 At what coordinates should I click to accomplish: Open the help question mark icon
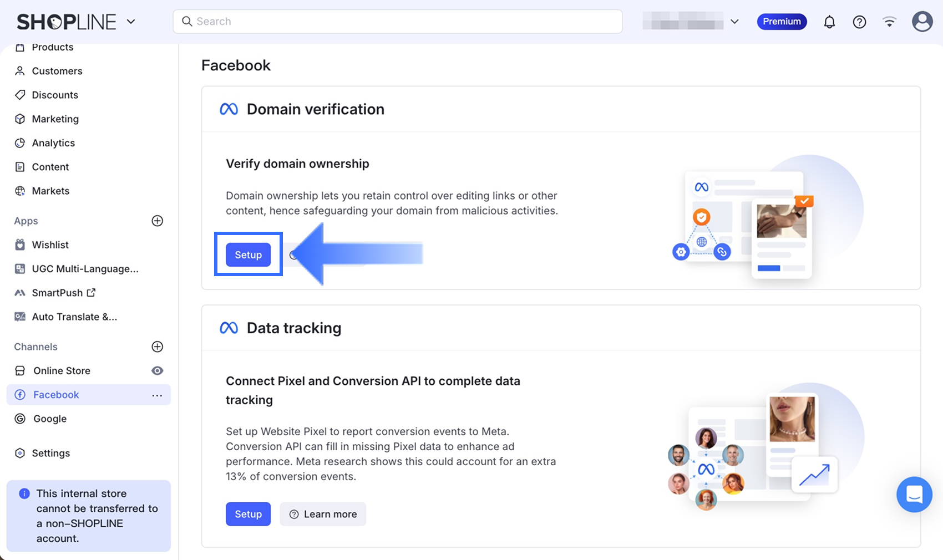(x=859, y=22)
